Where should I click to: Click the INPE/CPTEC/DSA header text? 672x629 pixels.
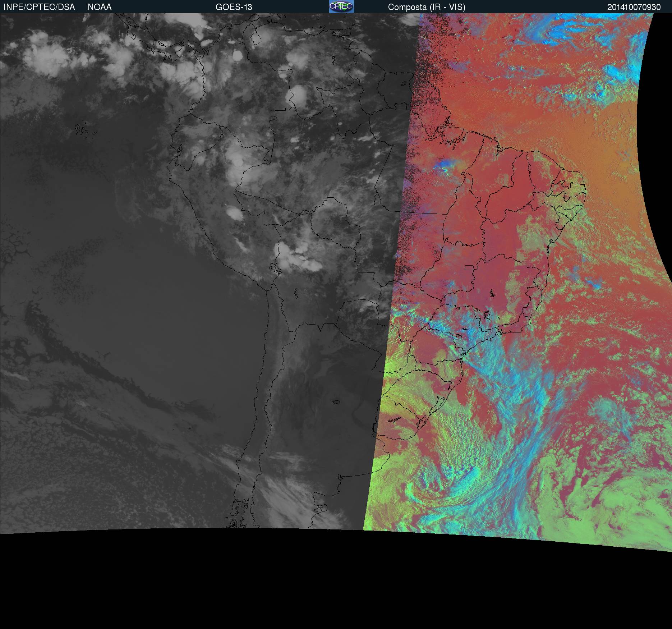[x=39, y=7]
